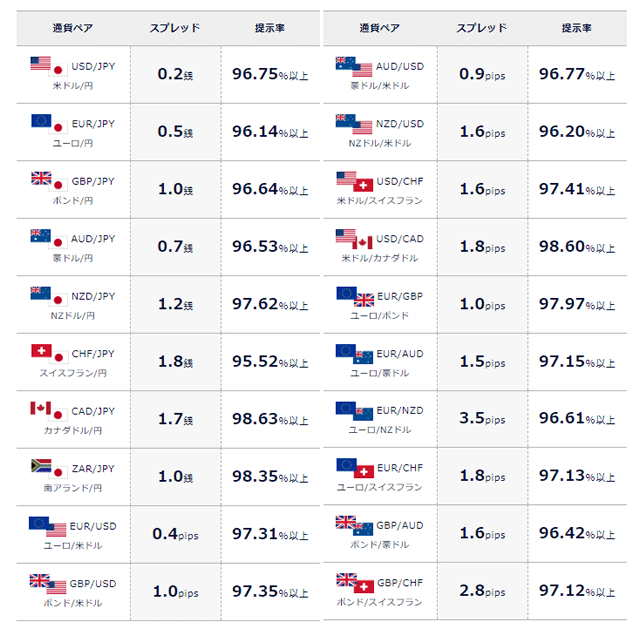Select the GBP/AUD currency pair label
This screenshot has height=629, width=640.
coord(400,526)
